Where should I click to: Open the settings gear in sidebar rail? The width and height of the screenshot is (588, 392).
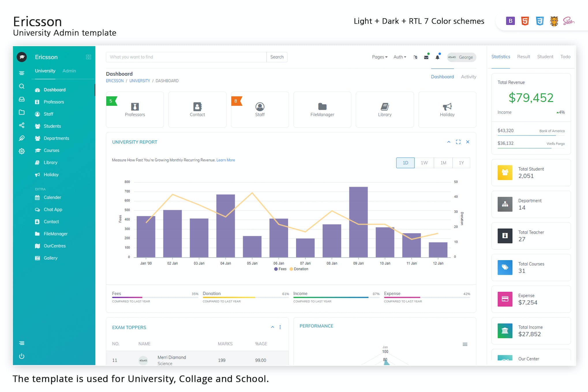[22, 151]
